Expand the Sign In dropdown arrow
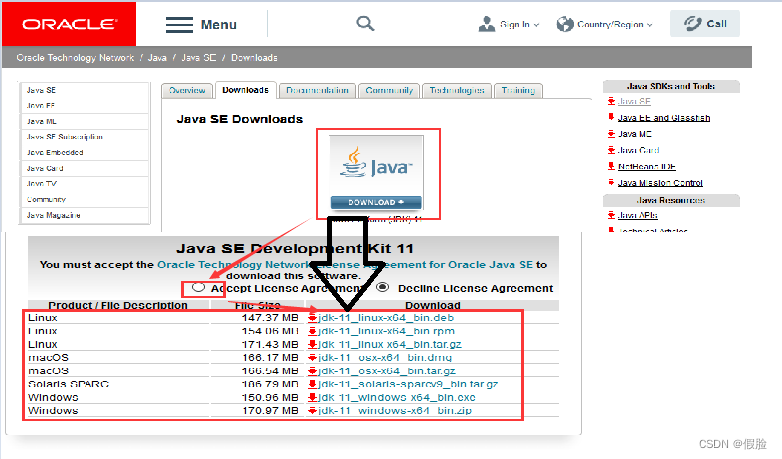The width and height of the screenshot is (782, 459). [x=537, y=25]
